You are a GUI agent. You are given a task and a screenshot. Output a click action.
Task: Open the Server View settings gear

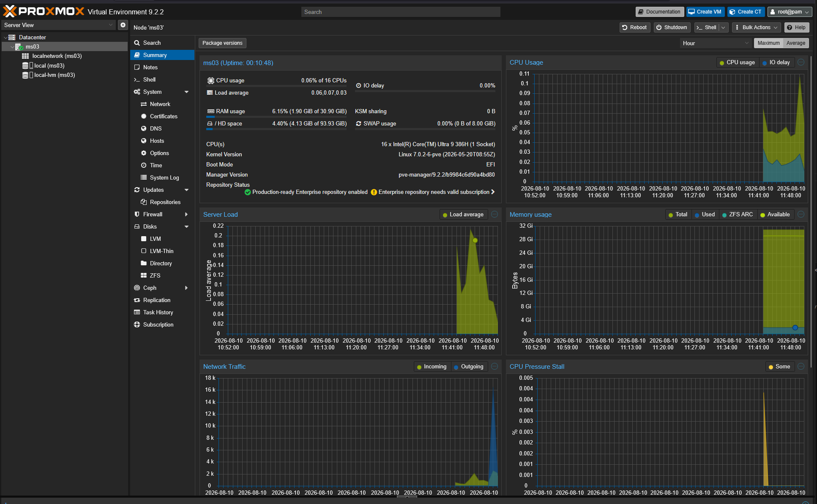pos(123,25)
